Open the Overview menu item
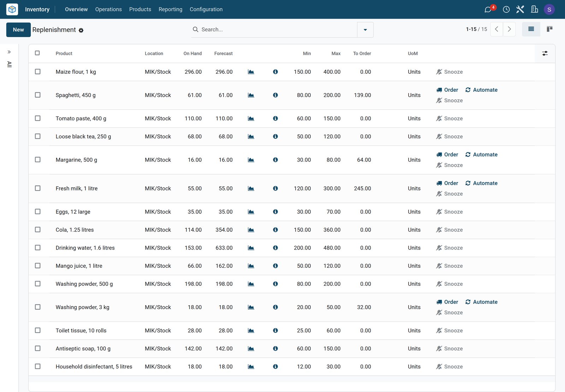This screenshot has width=565, height=392. [76, 10]
